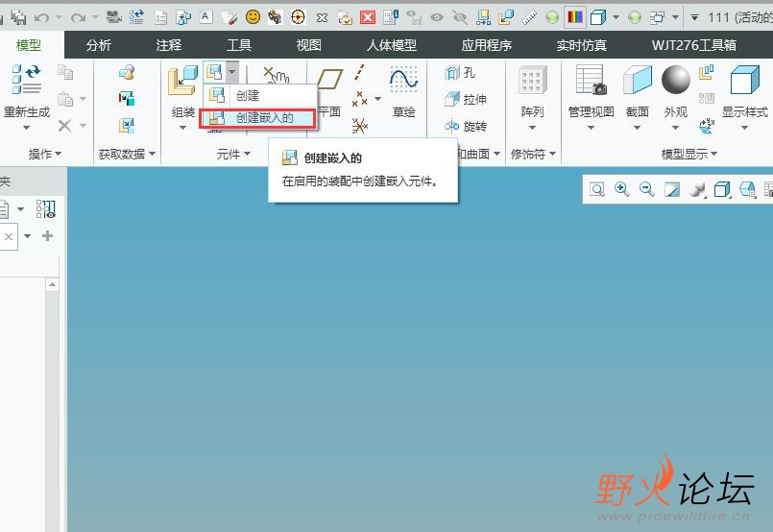The width and height of the screenshot is (773, 532).
Task: Switch to the 人体模型 ribbon tab
Action: tap(392, 45)
